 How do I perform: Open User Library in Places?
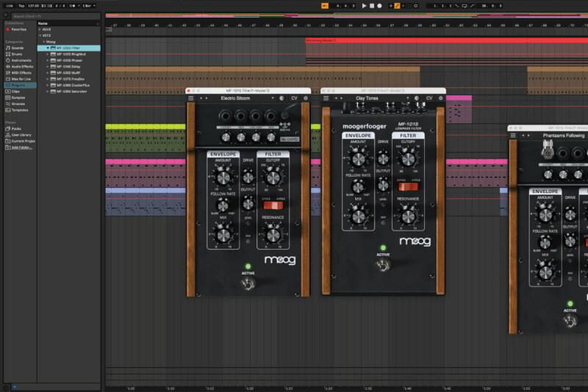click(x=18, y=135)
